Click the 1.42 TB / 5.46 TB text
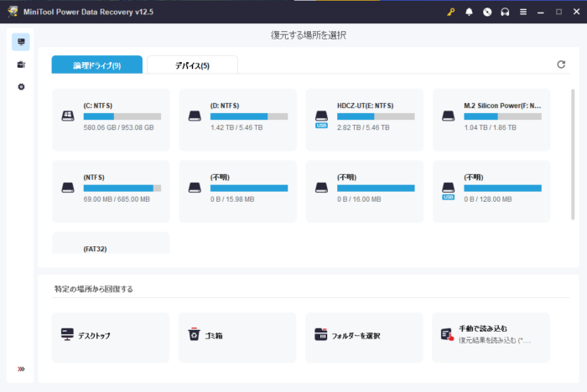Screen dimensions: 587x392 [x=236, y=127]
